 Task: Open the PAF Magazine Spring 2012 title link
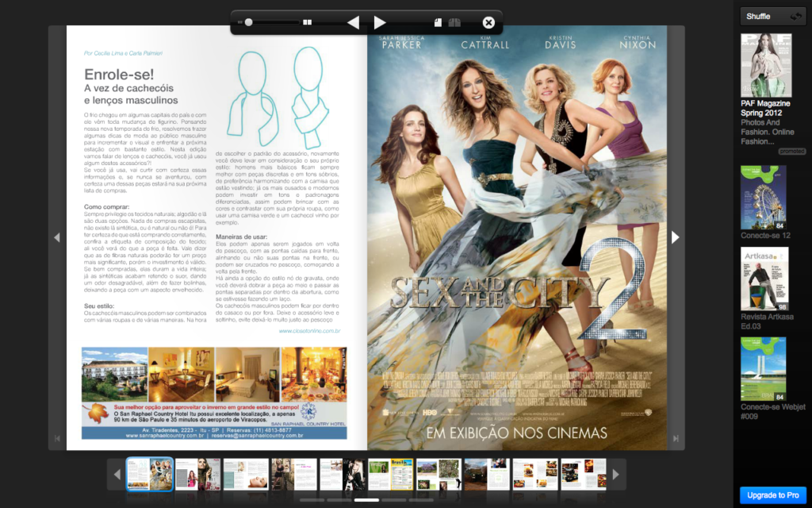click(x=765, y=108)
